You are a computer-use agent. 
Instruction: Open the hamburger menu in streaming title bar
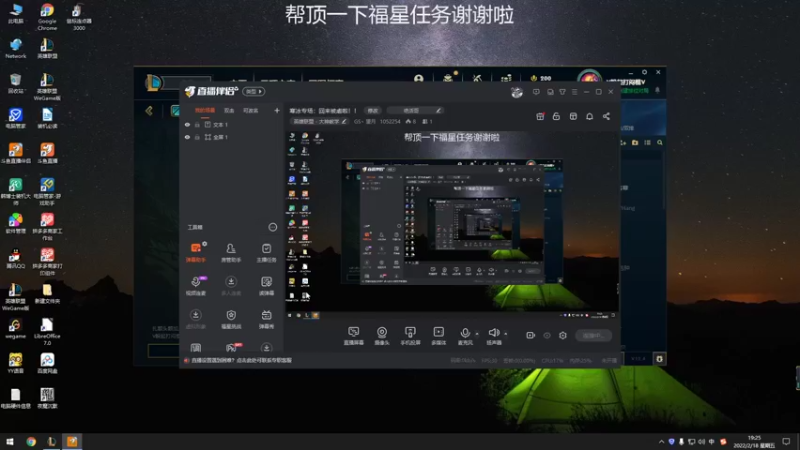574,92
